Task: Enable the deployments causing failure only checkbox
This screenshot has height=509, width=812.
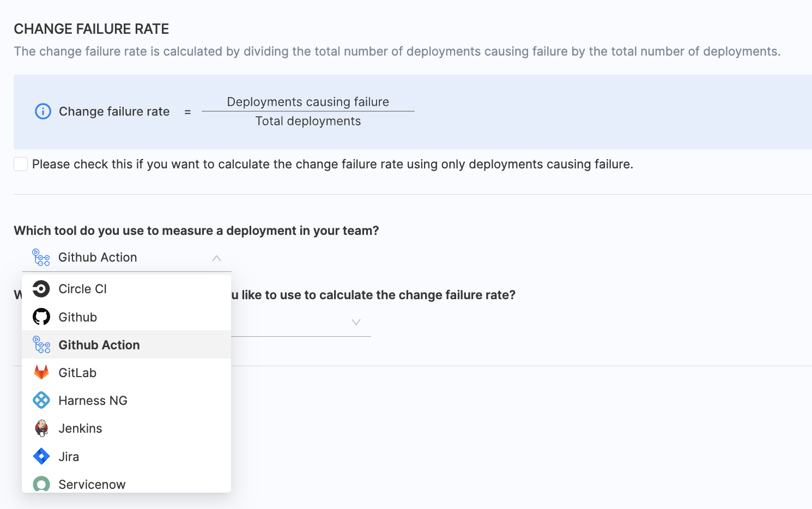Action: pyautogui.click(x=21, y=164)
